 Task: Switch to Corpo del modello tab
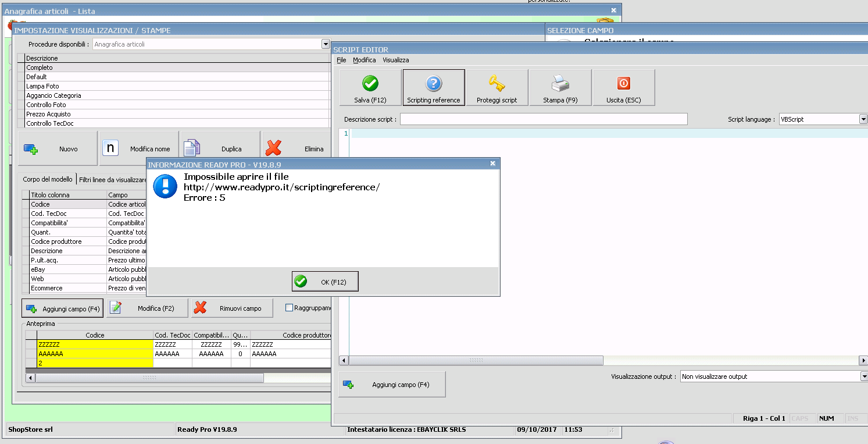click(48, 179)
